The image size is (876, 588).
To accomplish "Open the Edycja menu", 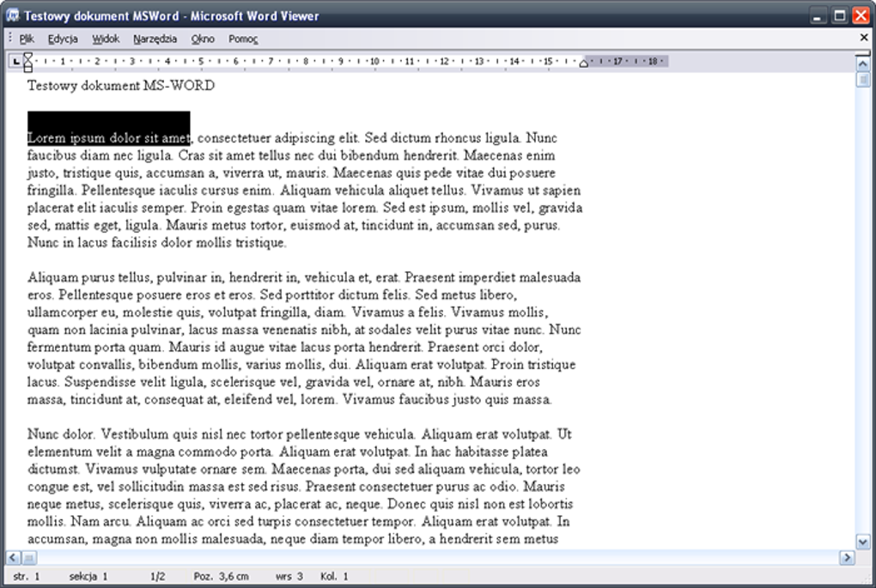I will [x=63, y=39].
